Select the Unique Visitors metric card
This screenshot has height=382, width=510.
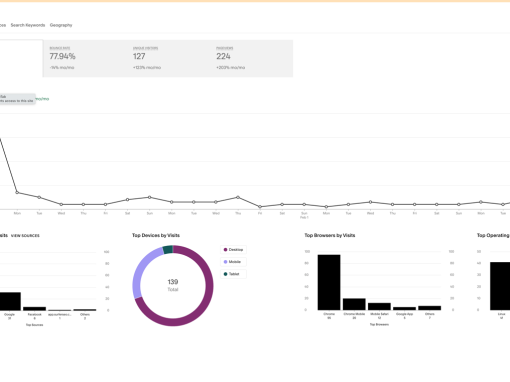(x=168, y=58)
